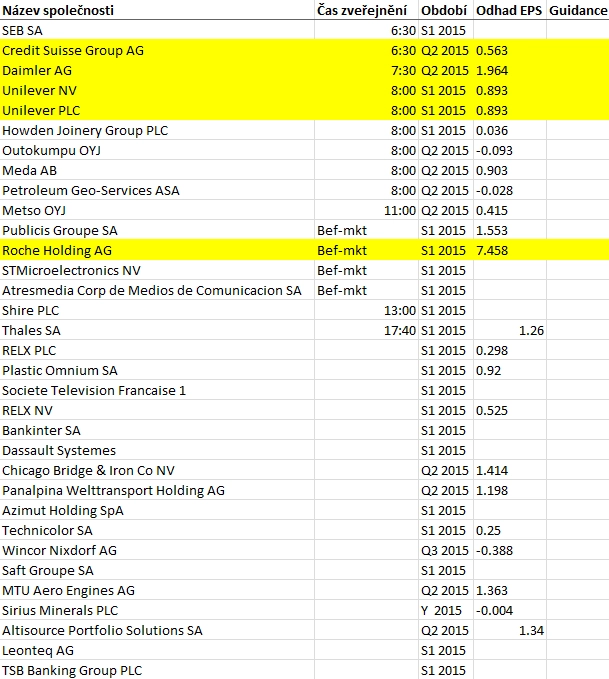Viewport: 609px width, 679px height.
Task: Click the 'Azimut Holding SpA' cell
Action: [157, 510]
